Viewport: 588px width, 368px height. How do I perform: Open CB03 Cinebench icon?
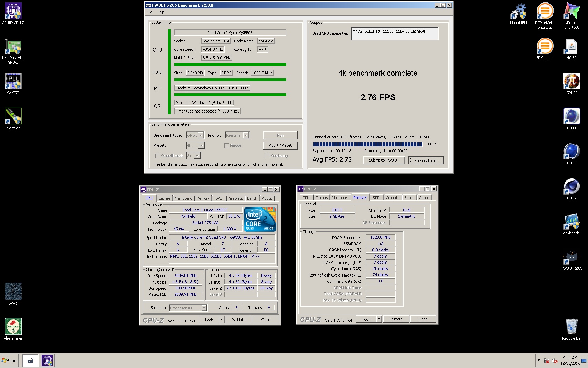point(571,119)
